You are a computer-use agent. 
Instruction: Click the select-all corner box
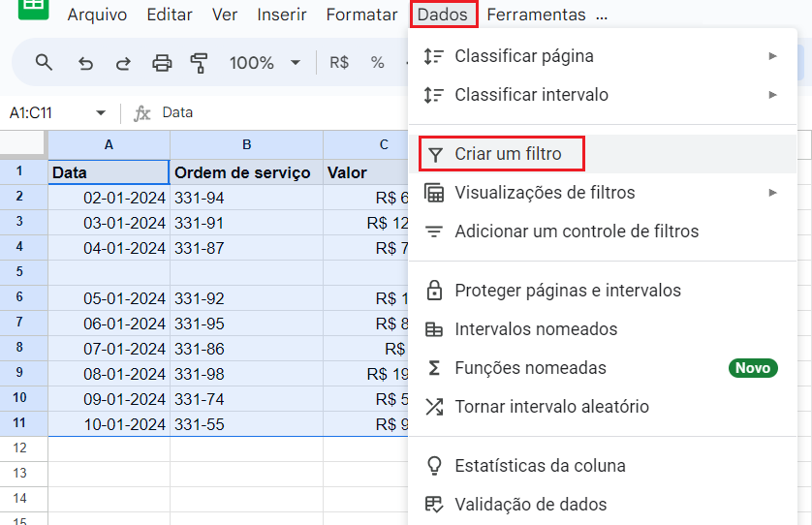[24, 144]
